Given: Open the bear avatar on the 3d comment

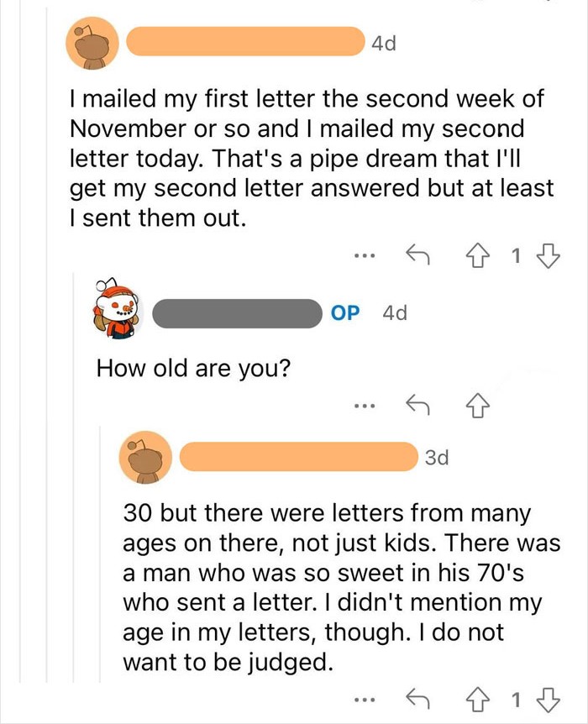Looking at the screenshot, I should click(145, 458).
